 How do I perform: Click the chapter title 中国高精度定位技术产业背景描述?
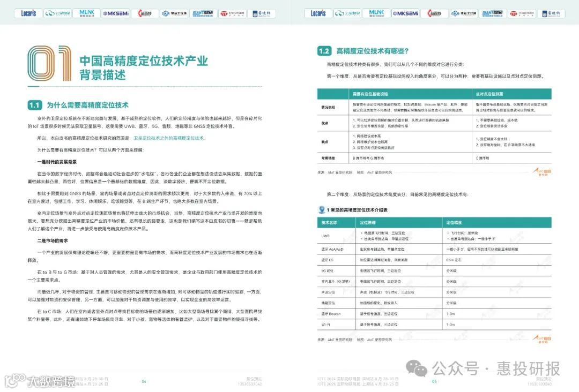click(144, 67)
